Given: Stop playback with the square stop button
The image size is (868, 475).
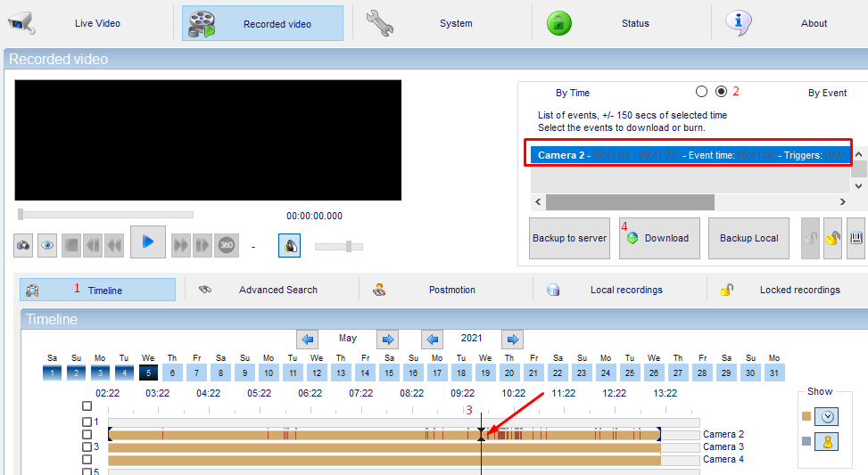Looking at the screenshot, I should click(x=70, y=245).
